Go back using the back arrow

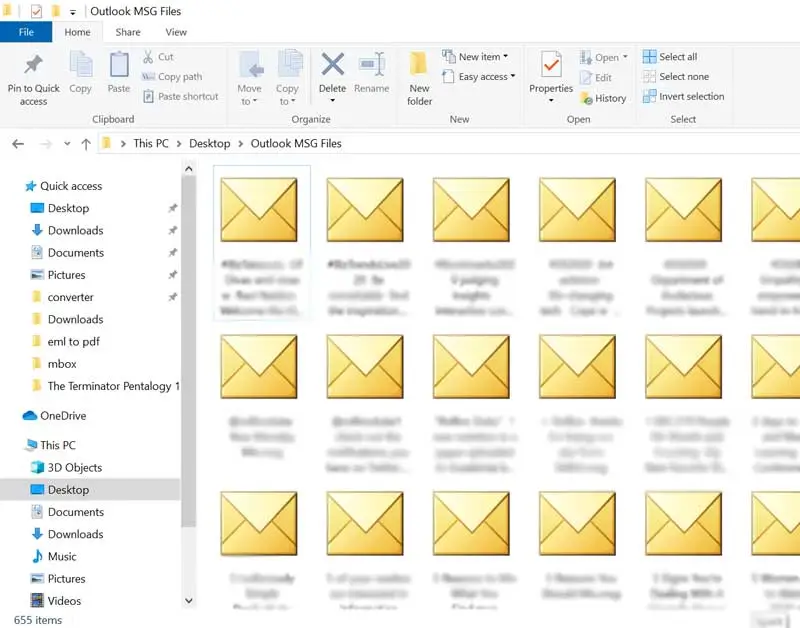(17, 143)
